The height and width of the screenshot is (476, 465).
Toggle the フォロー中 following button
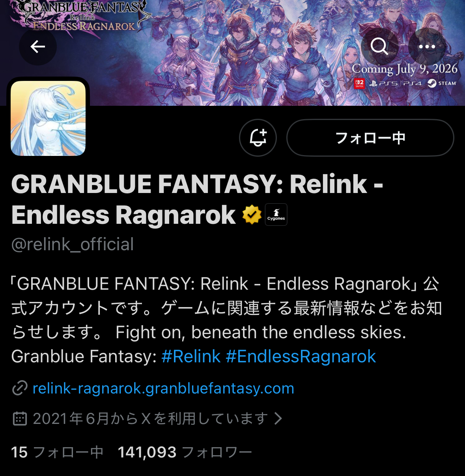tap(370, 138)
